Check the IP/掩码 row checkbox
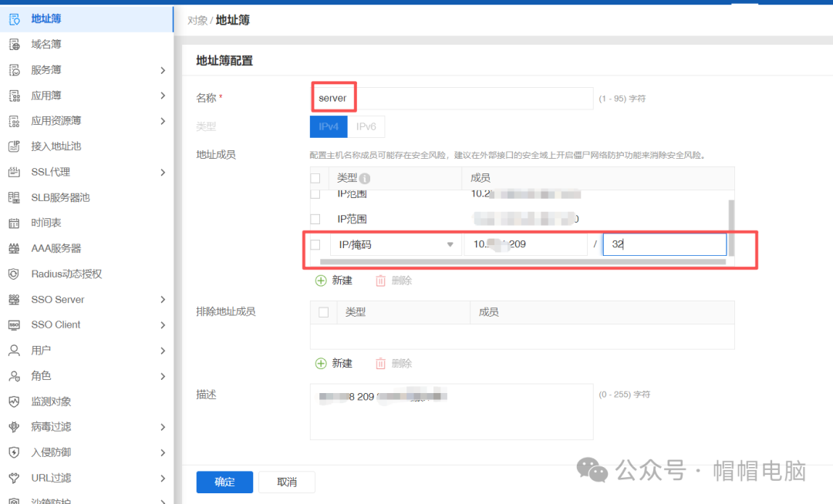Screen dimensions: 833x504 pos(315,244)
